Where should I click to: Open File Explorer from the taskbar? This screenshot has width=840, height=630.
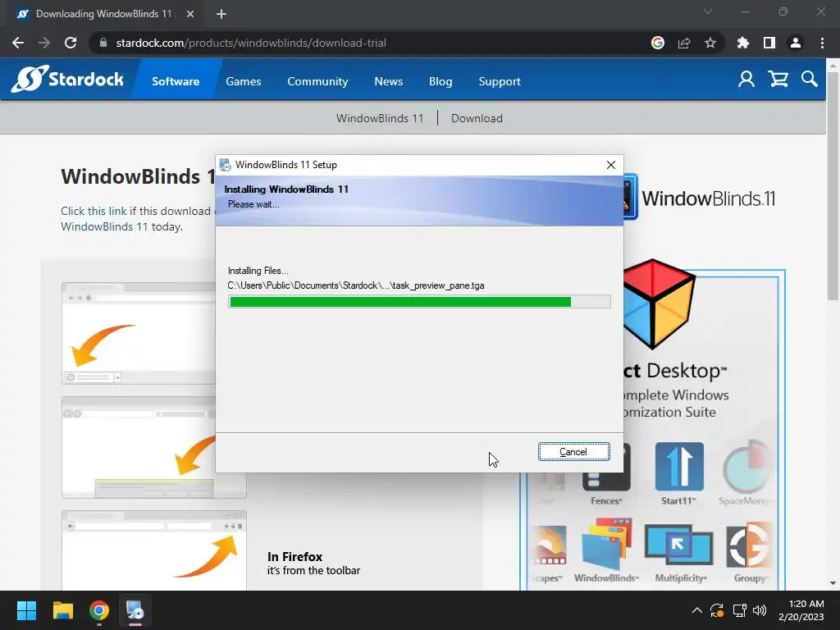coord(62,610)
